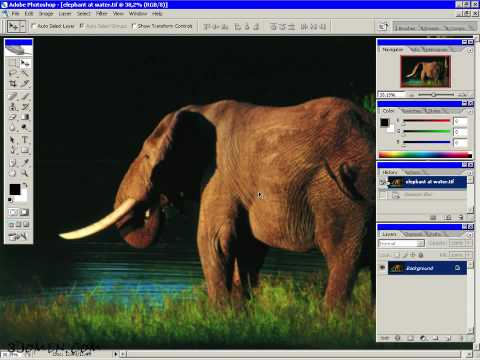Delete current state in History panel
This screenshot has width=480, height=360.
[x=461, y=217]
